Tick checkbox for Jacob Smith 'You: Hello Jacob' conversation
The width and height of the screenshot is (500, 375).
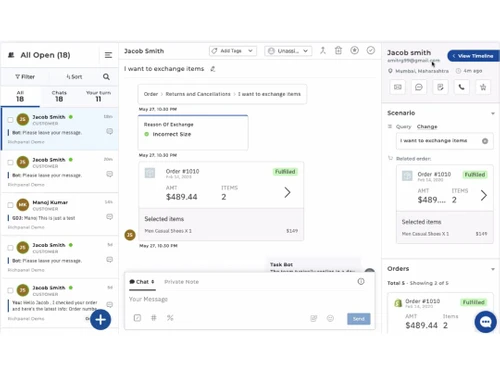[10, 290]
